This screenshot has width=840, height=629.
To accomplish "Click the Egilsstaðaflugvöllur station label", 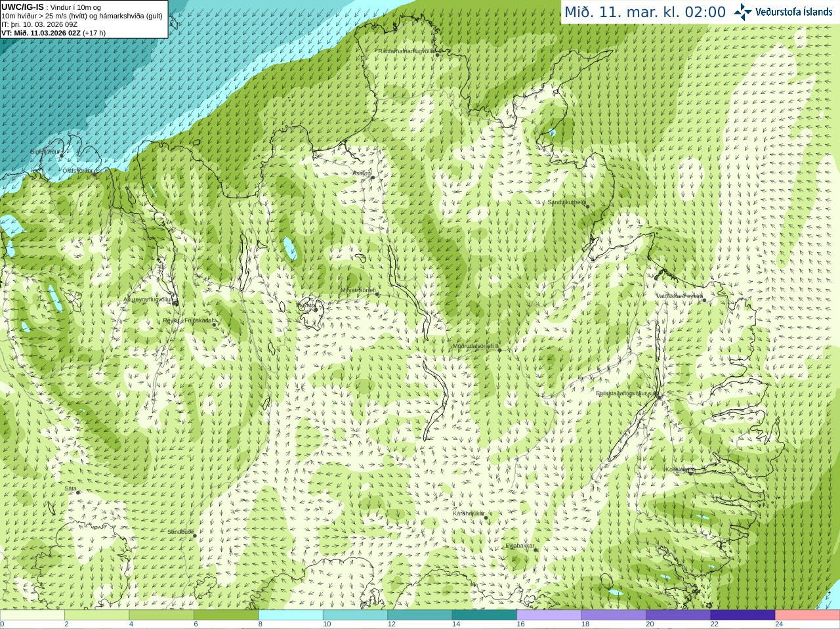I will (x=627, y=393).
